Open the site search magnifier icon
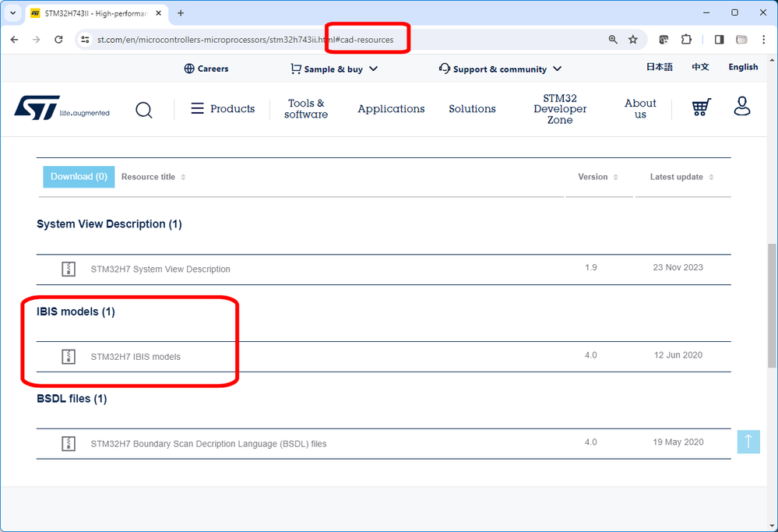The width and height of the screenshot is (778, 532). [144, 110]
